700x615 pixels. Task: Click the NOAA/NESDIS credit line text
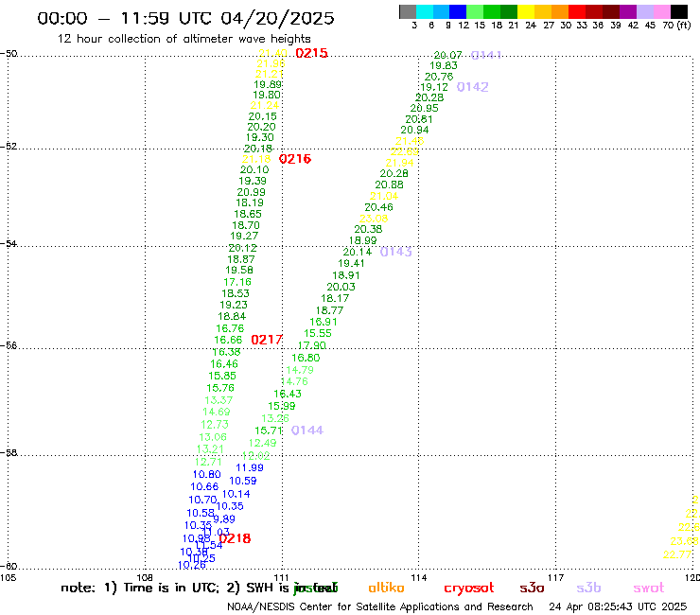click(380, 606)
